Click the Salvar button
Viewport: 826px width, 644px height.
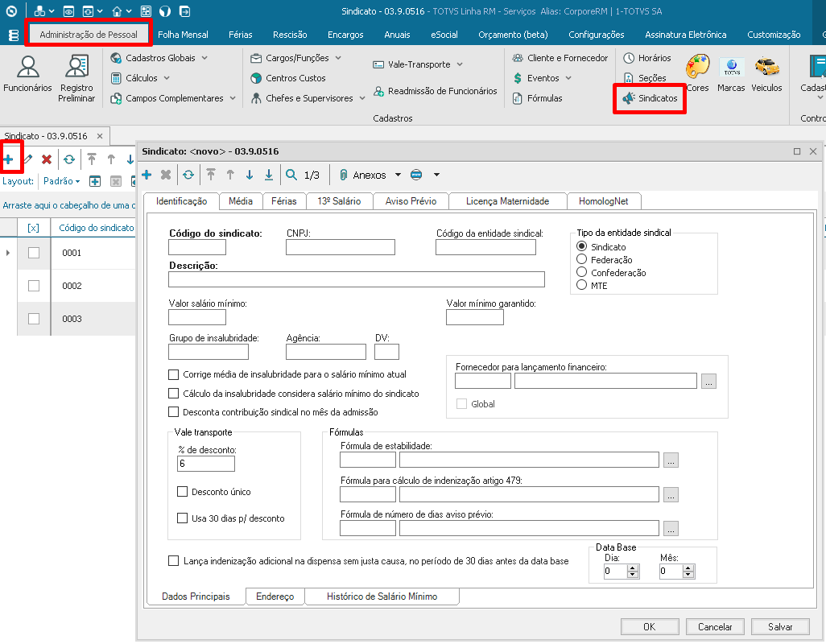click(780, 626)
